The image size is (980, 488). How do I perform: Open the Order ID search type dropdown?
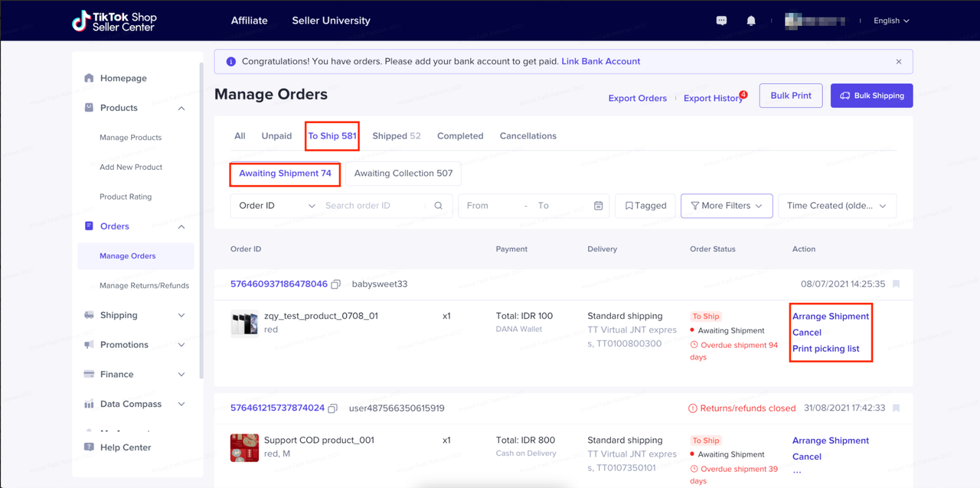pos(276,206)
